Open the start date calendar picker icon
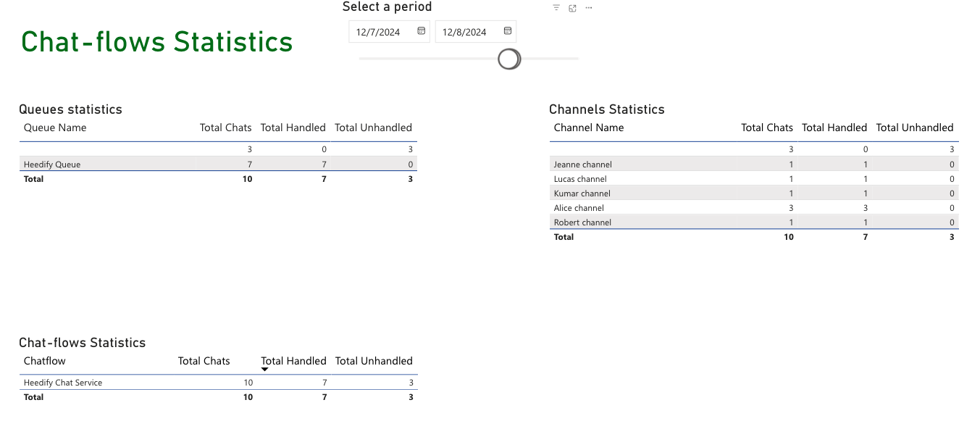The image size is (980, 429). coord(421,31)
